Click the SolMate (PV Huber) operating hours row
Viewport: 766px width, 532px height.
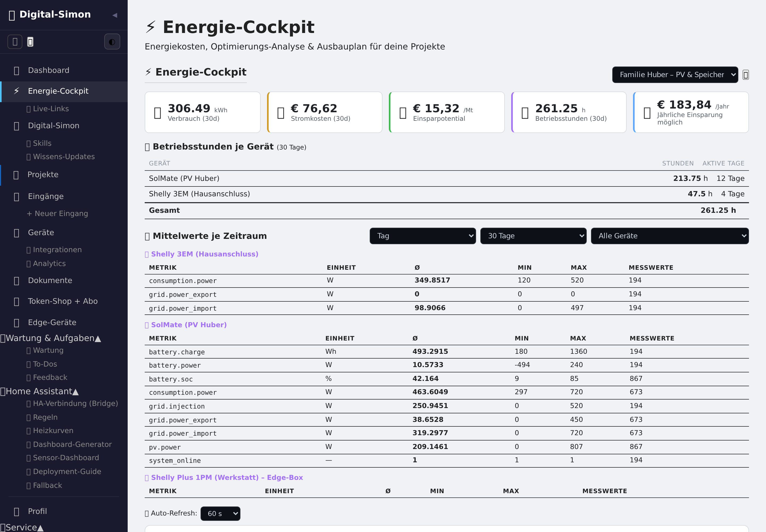447,179
